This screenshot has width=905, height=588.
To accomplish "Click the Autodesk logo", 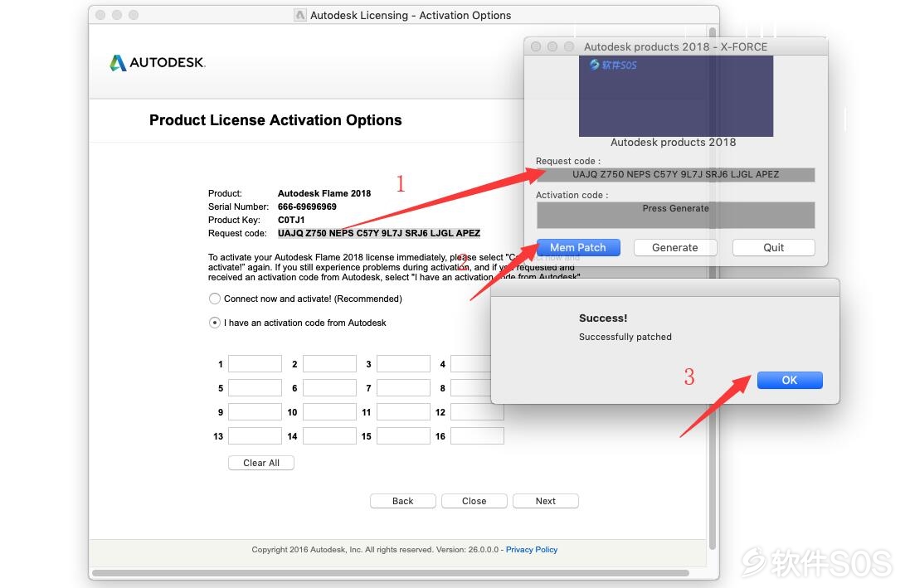I will 158,62.
